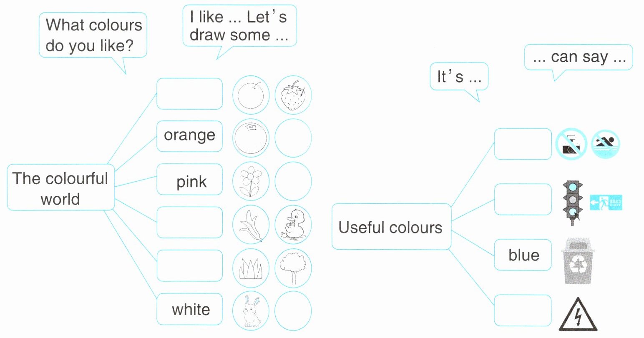Click the strawberry picture circle

(x=293, y=95)
